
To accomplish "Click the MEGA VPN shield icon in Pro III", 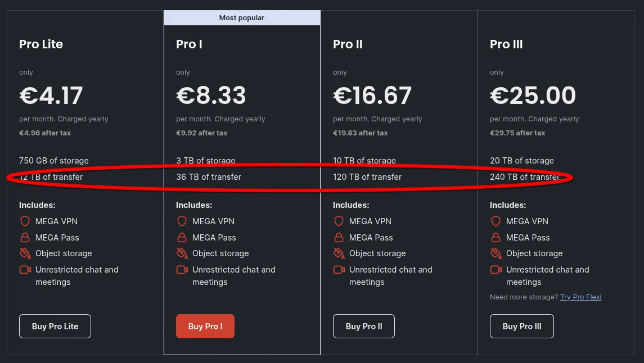I will (x=496, y=221).
